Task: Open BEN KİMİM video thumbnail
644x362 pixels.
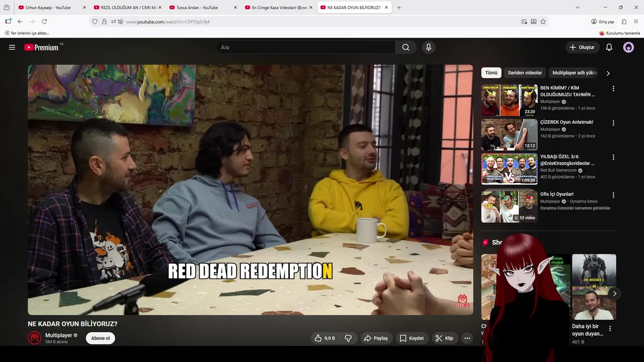Action: point(509,100)
